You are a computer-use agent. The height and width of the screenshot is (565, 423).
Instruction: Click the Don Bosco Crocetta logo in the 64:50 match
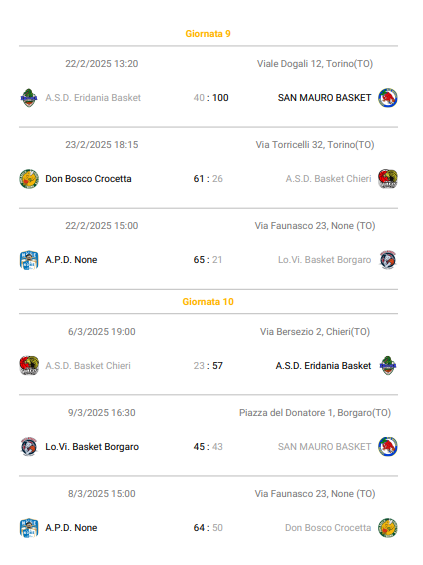click(388, 528)
